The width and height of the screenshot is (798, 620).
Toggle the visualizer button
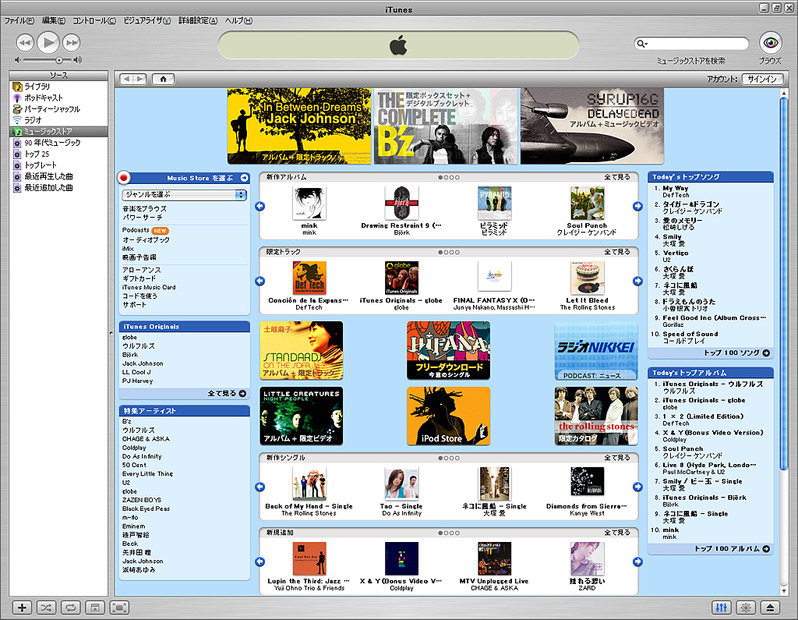pos(746,608)
